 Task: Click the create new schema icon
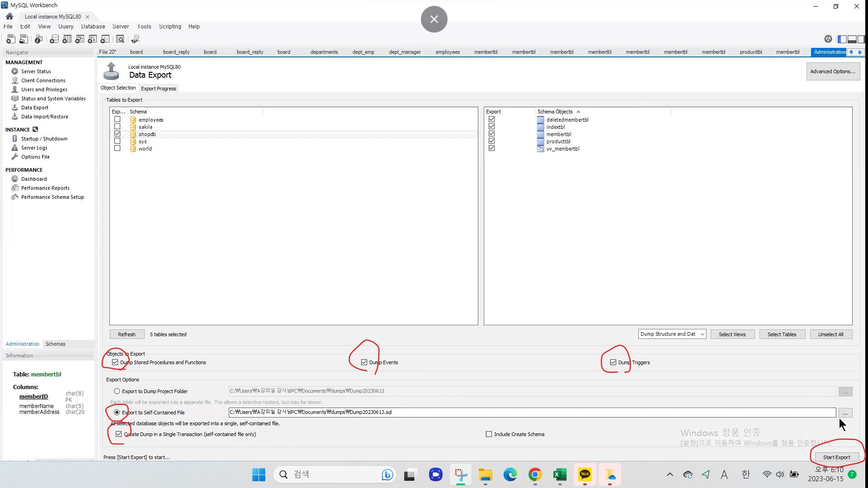click(x=54, y=39)
